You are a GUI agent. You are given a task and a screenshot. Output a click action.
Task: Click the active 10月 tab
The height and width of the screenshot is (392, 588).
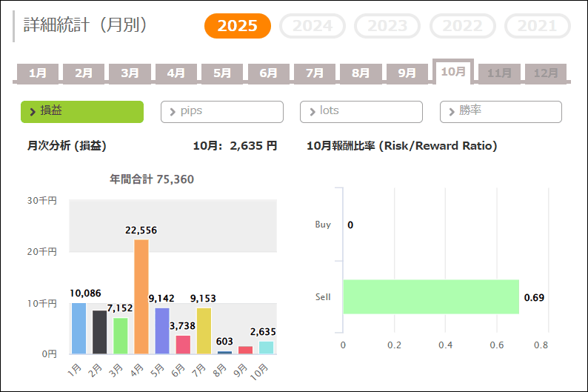[453, 71]
